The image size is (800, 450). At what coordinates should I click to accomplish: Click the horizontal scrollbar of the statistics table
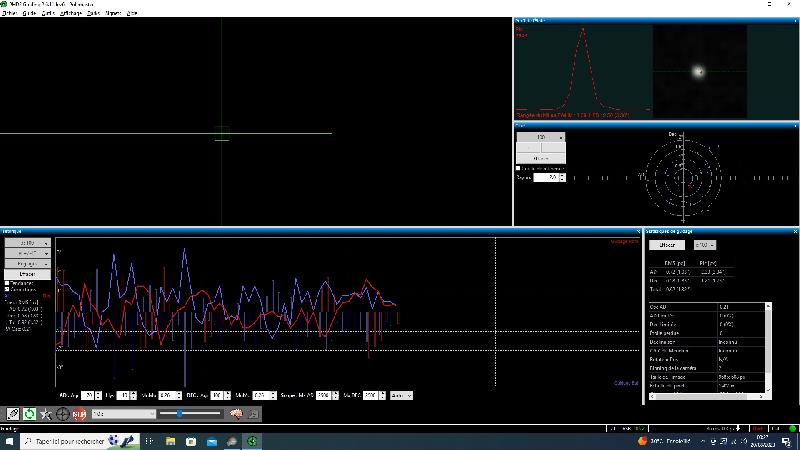(x=707, y=396)
